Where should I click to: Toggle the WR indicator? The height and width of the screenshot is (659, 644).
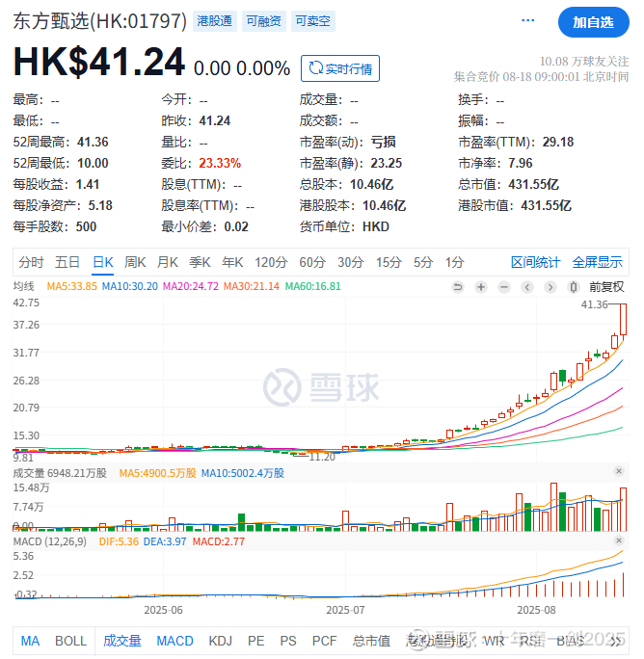494,641
